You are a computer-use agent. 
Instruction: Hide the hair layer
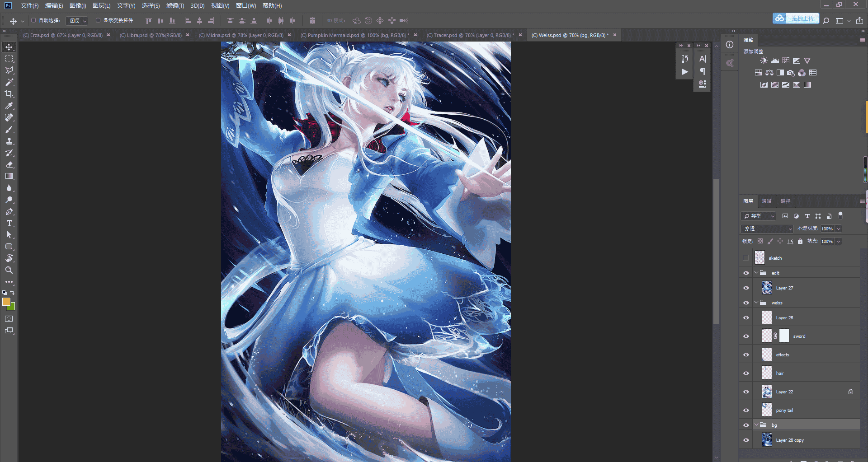click(x=746, y=373)
